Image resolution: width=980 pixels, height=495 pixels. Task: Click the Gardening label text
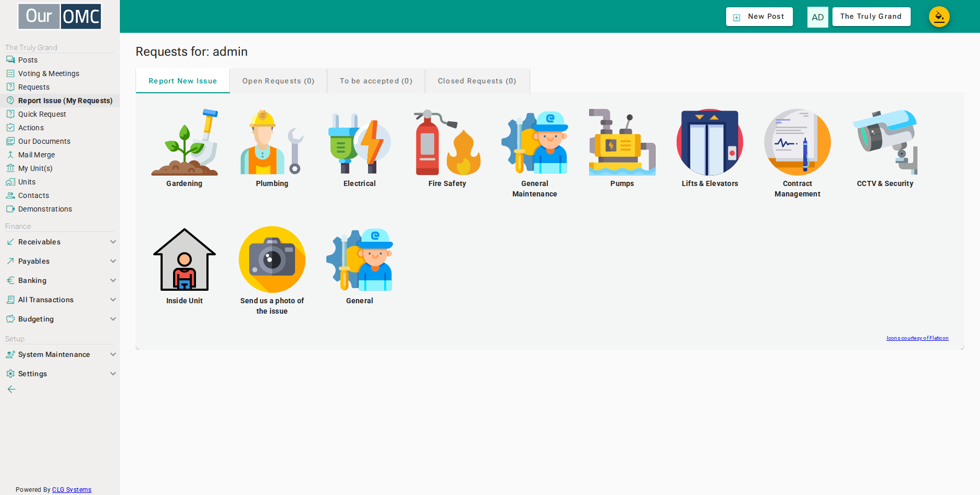tap(185, 183)
